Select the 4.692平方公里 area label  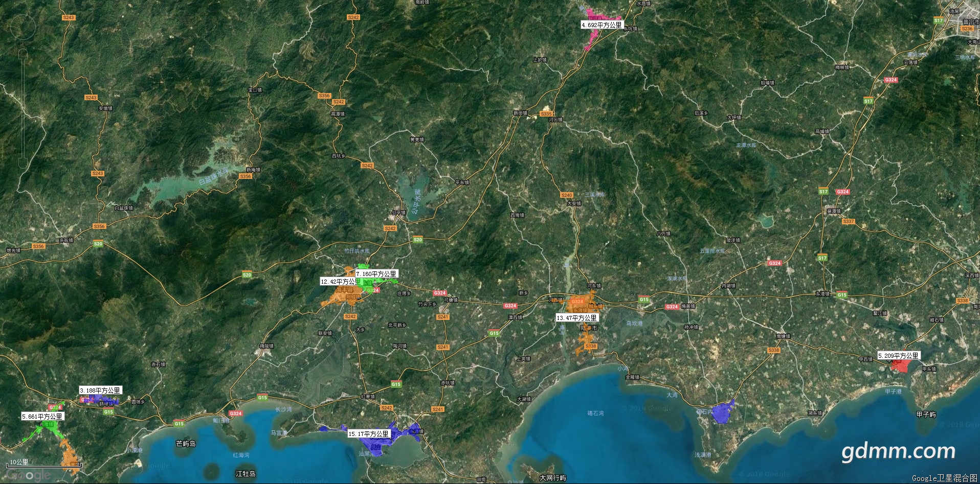[602, 25]
